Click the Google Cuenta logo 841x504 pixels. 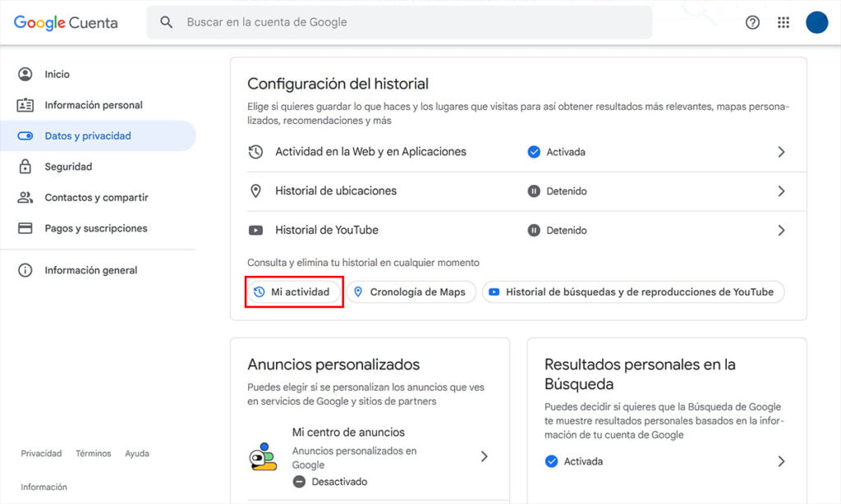pyautogui.click(x=66, y=22)
